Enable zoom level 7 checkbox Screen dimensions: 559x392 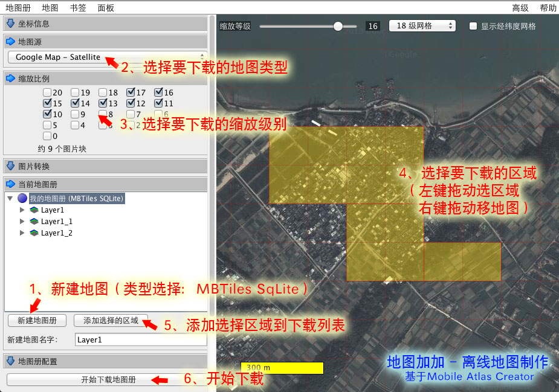[x=131, y=114]
